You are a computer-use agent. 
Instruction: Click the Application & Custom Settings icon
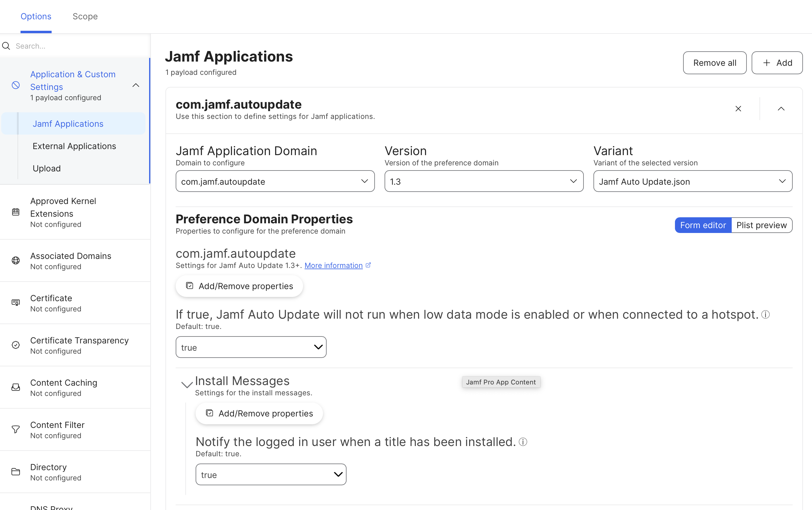point(15,85)
